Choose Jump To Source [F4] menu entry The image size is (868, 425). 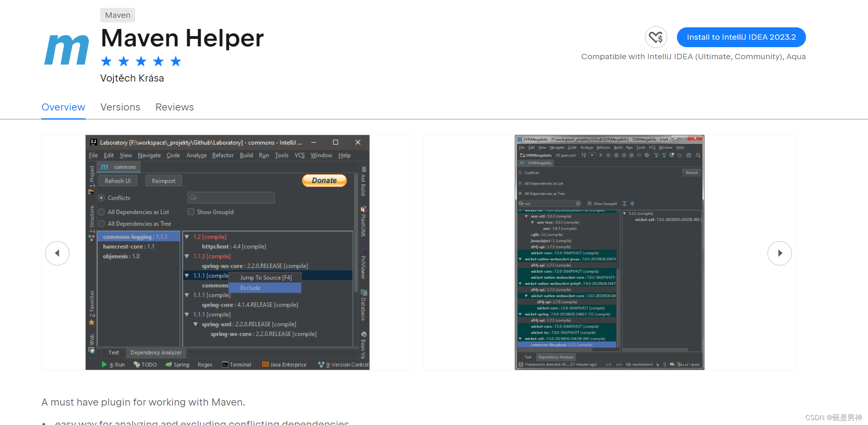coord(265,278)
